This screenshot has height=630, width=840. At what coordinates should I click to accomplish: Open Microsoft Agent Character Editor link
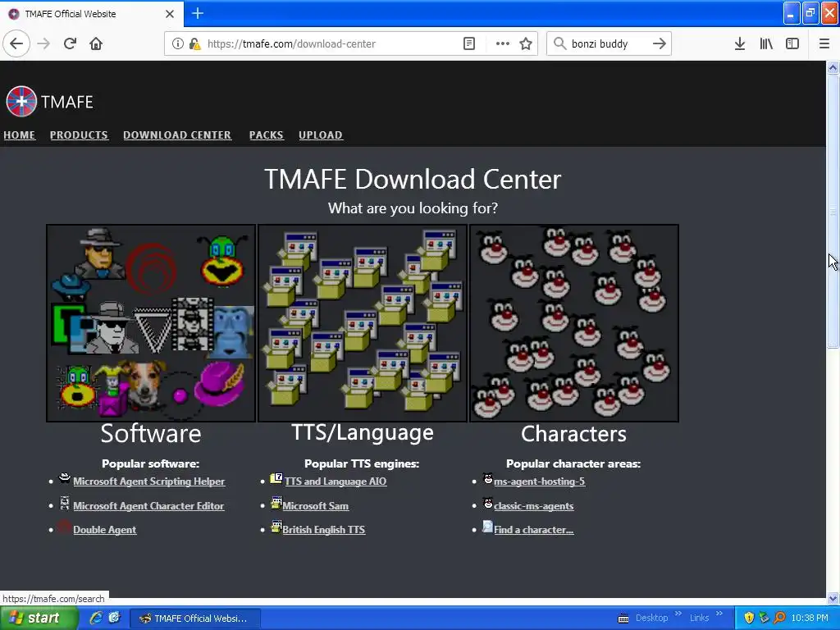click(148, 505)
